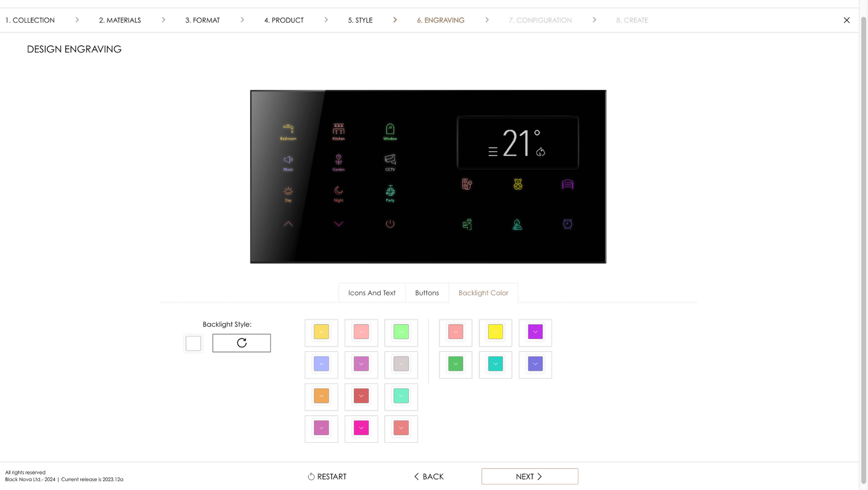Image resolution: width=868 pixels, height=490 pixels.
Task: Click the Bathroom faucet icon on panel
Action: pyautogui.click(x=288, y=129)
